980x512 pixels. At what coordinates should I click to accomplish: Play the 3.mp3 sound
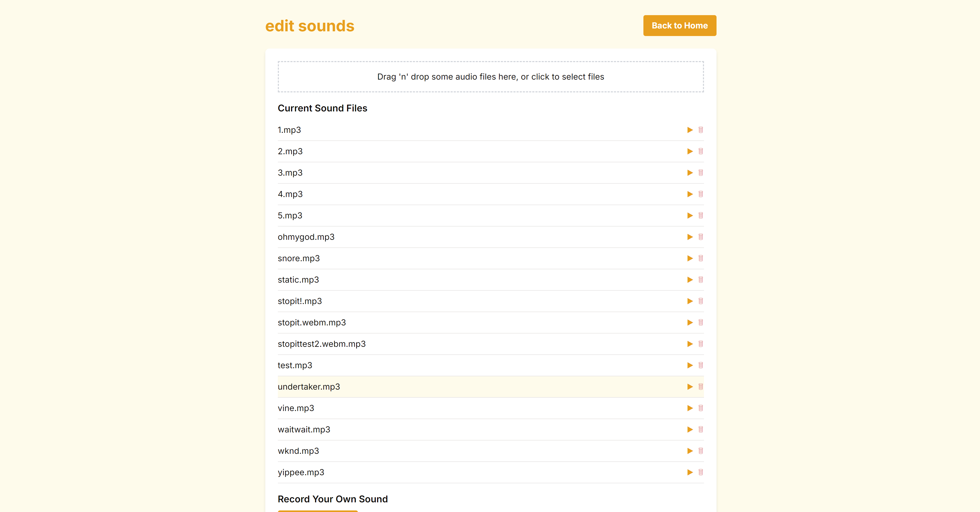click(690, 173)
